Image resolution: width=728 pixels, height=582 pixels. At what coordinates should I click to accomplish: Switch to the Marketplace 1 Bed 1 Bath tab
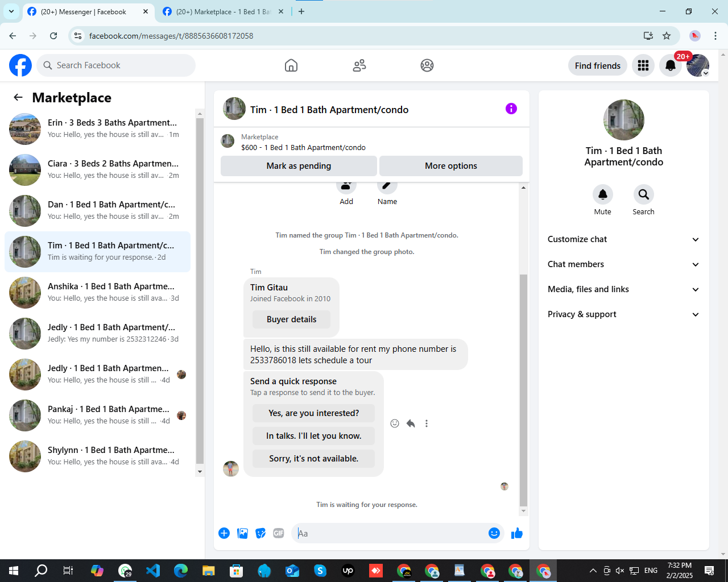(x=223, y=11)
